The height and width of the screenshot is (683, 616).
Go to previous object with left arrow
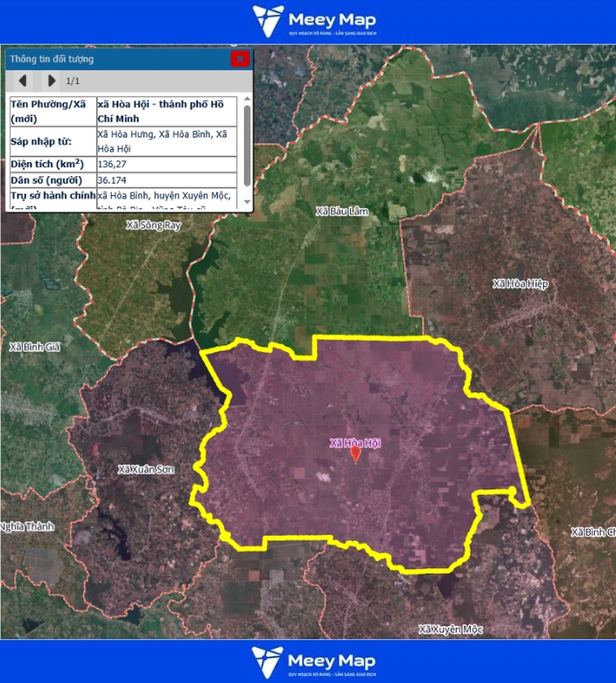coord(24,81)
